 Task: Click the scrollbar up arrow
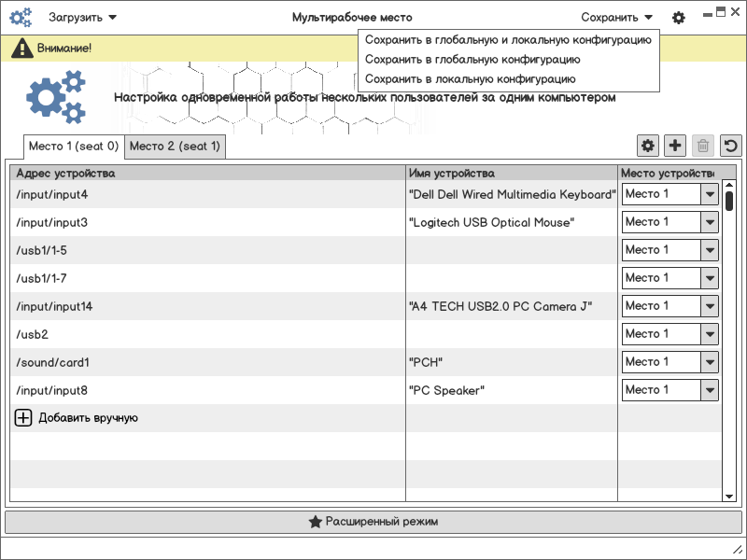[729, 185]
